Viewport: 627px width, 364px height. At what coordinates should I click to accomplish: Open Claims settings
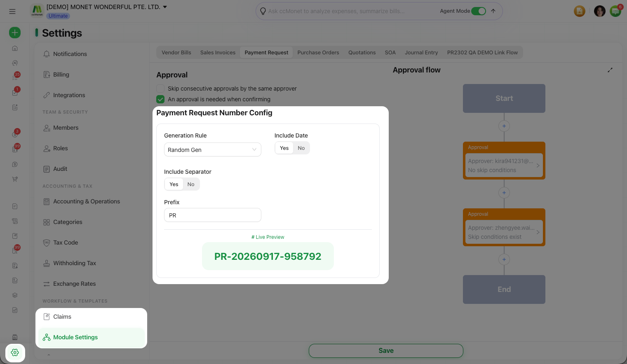click(x=92, y=317)
